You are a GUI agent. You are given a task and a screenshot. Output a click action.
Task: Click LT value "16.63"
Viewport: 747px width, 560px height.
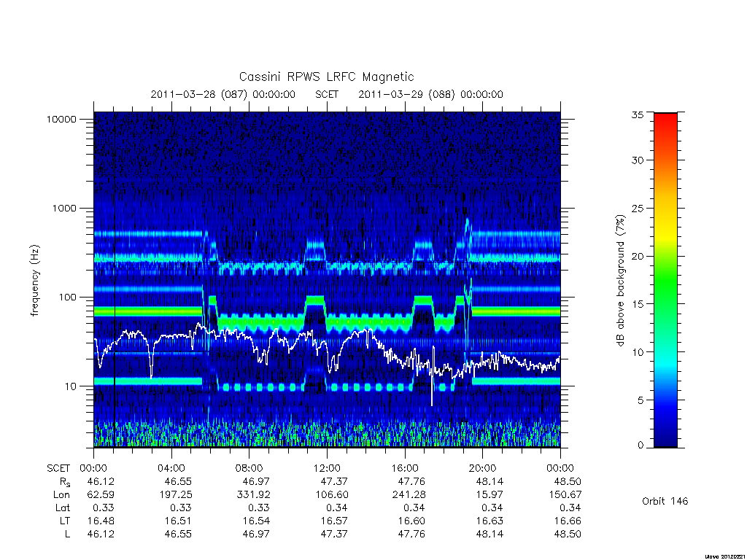click(489, 521)
